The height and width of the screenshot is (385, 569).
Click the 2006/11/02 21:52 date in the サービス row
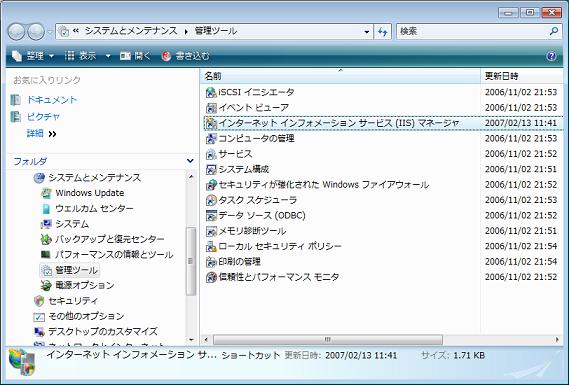(521, 154)
